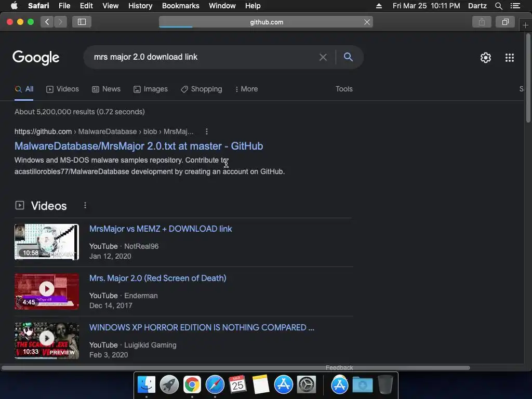
Task: Click the horizontal page scrollbar
Action: tap(236, 368)
